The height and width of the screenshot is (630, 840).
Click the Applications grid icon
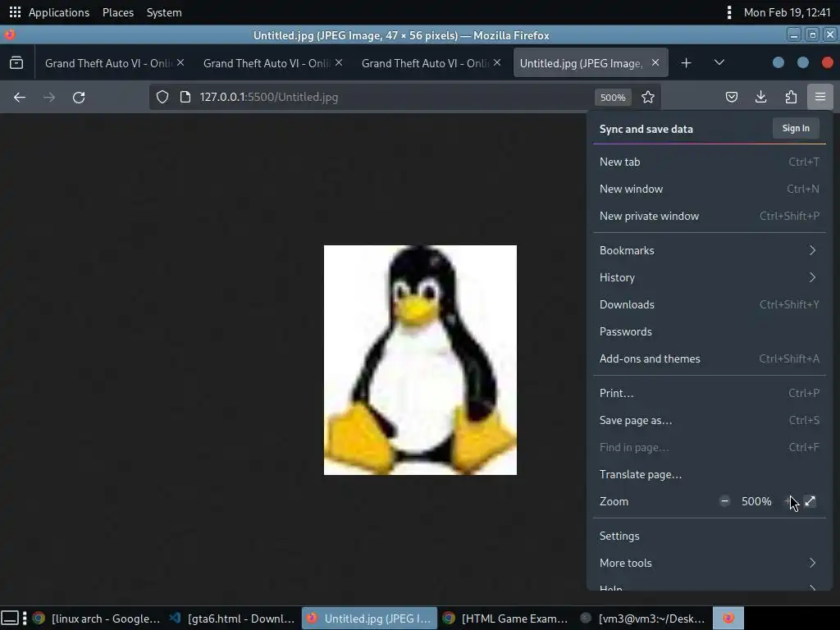[x=15, y=11]
